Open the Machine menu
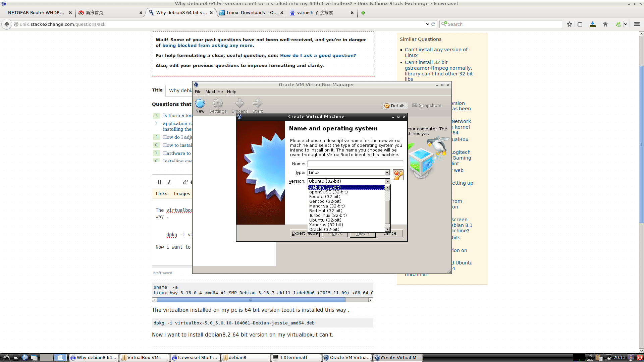The height and width of the screenshot is (362, 644). 214,92
